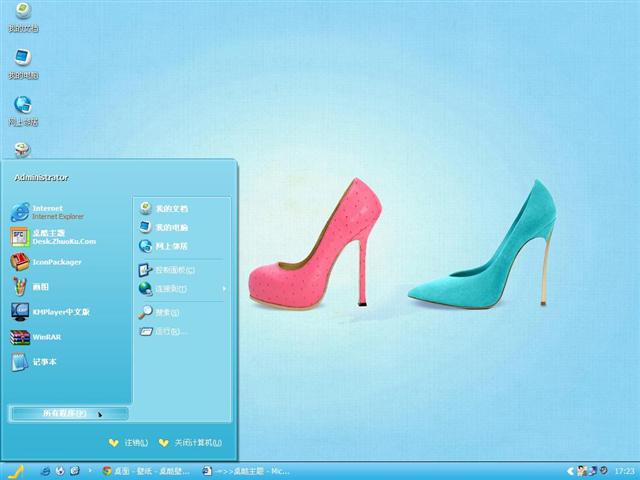The width and height of the screenshot is (640, 480).
Task: Open 网上邻居 in the Start menu's right column
Action: pyautogui.click(x=163, y=246)
